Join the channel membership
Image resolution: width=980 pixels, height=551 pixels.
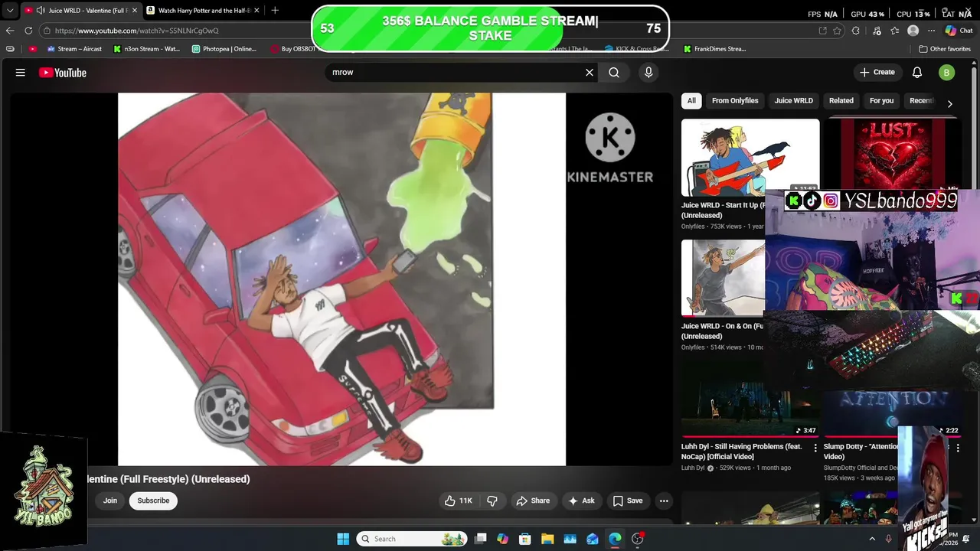110,500
